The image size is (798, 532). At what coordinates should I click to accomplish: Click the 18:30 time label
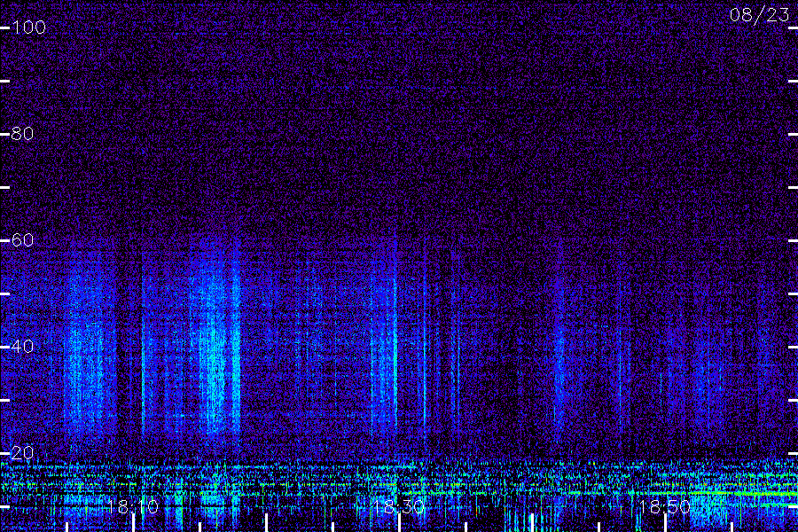tap(398, 506)
